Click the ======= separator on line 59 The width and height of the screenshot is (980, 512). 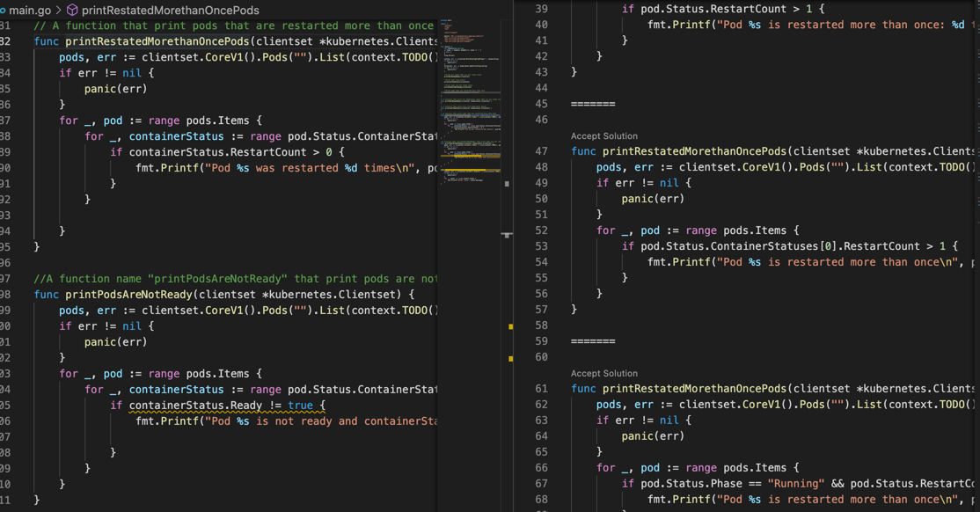(x=592, y=341)
